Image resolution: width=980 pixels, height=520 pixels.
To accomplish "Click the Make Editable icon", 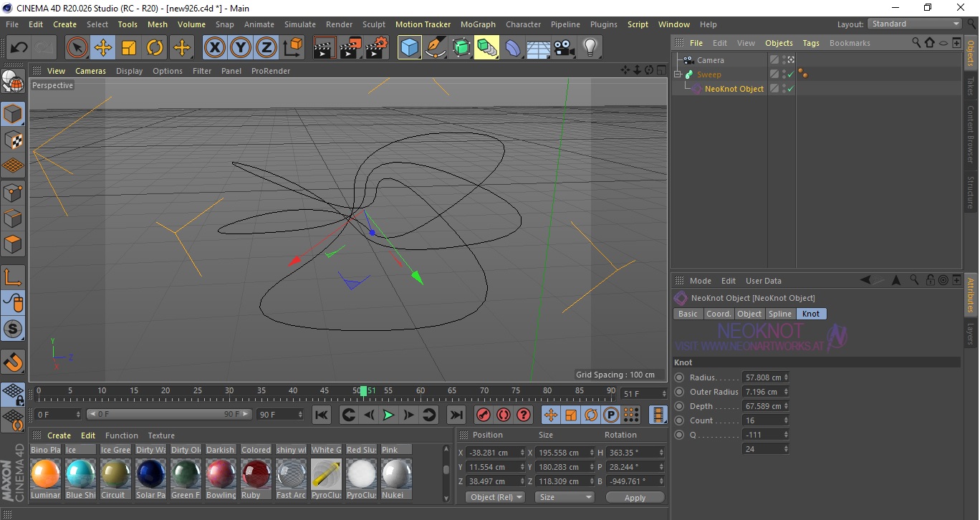I will click(13, 80).
